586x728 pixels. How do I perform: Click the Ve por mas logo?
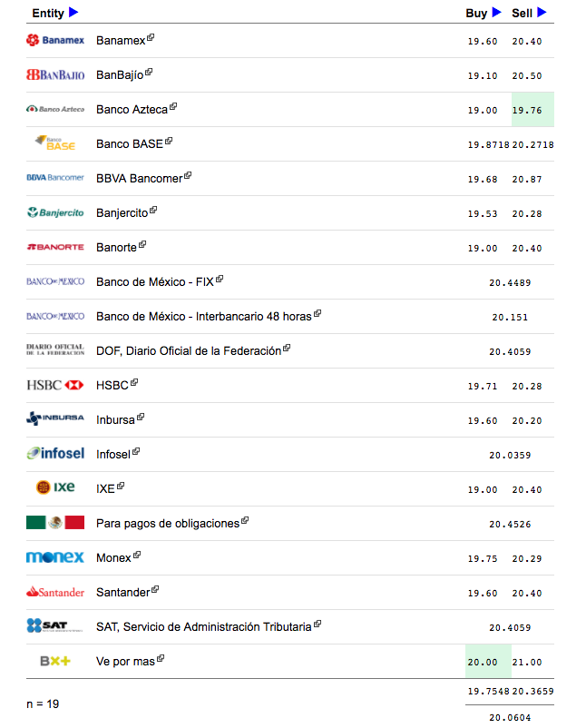(55, 661)
